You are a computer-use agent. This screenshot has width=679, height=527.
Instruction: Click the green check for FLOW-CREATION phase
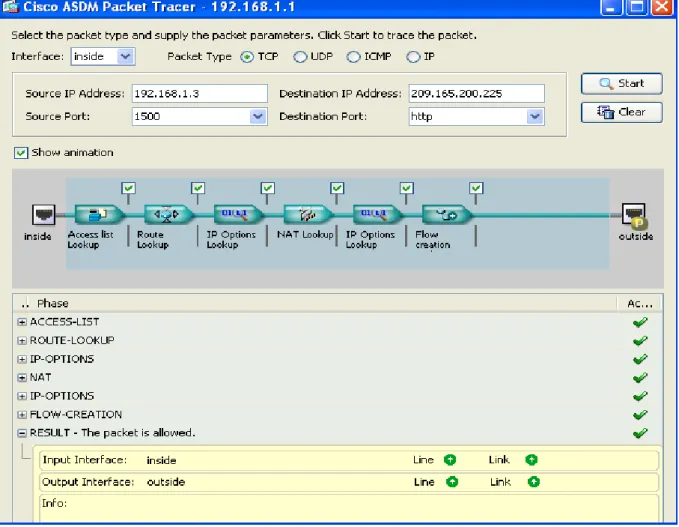[640, 415]
